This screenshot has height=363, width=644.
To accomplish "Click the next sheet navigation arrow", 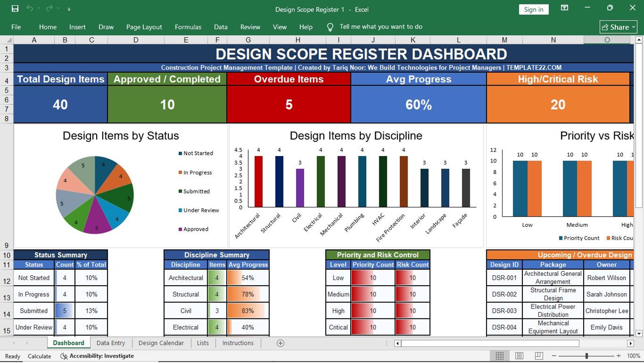I will tap(27, 343).
